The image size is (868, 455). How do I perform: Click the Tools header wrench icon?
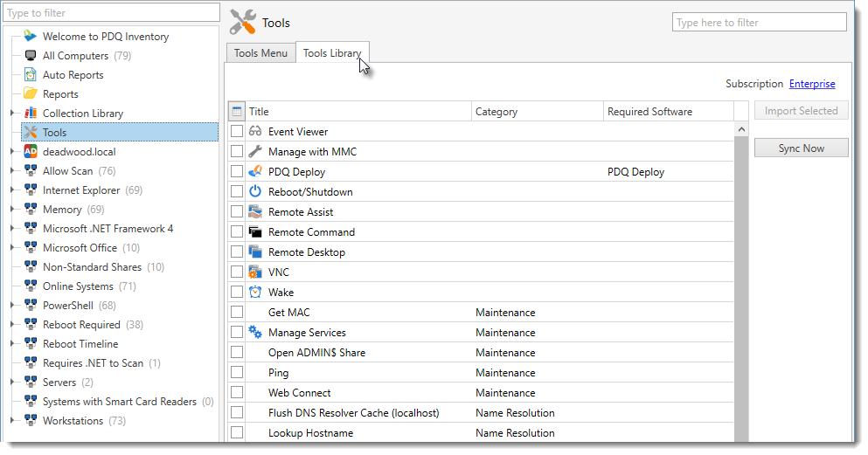(x=243, y=22)
